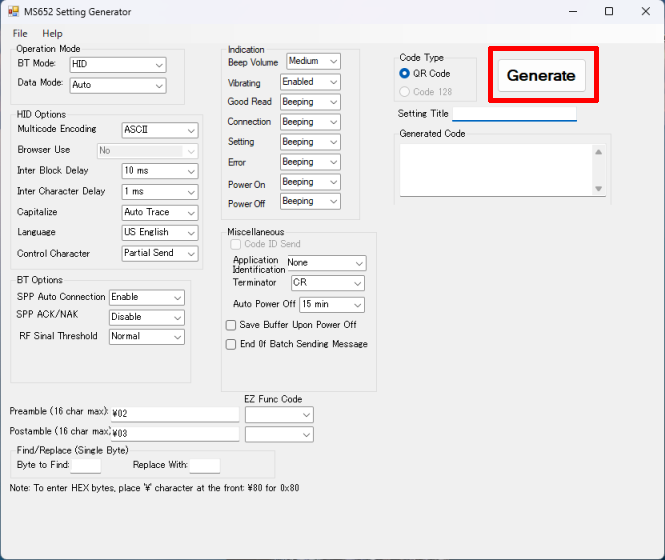Select the QR Code radio button
This screenshot has width=665, height=560.
click(405, 73)
